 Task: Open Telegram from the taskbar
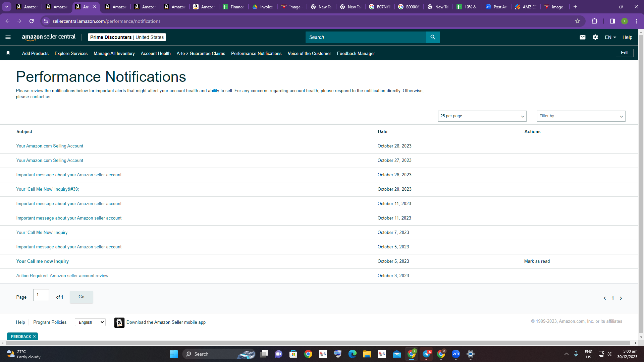click(426, 354)
